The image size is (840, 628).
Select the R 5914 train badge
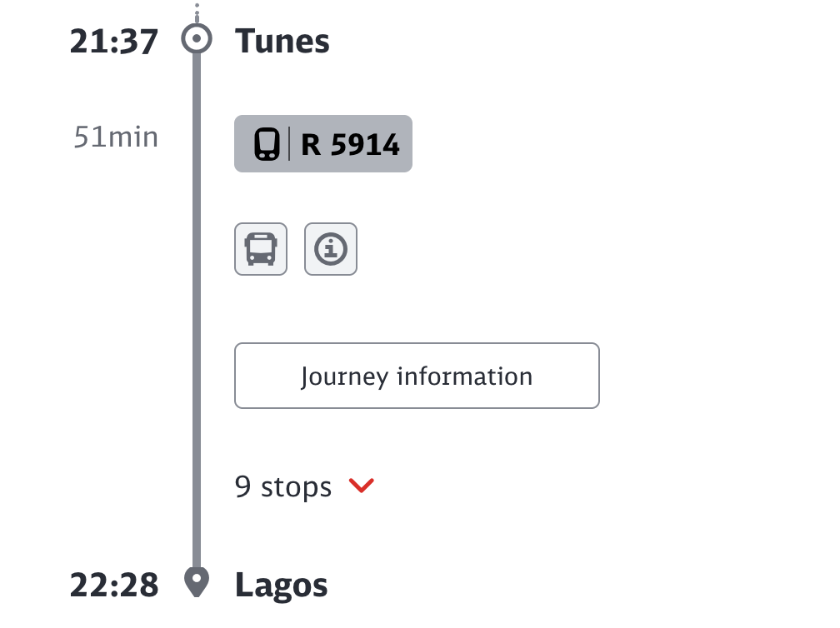tap(323, 143)
